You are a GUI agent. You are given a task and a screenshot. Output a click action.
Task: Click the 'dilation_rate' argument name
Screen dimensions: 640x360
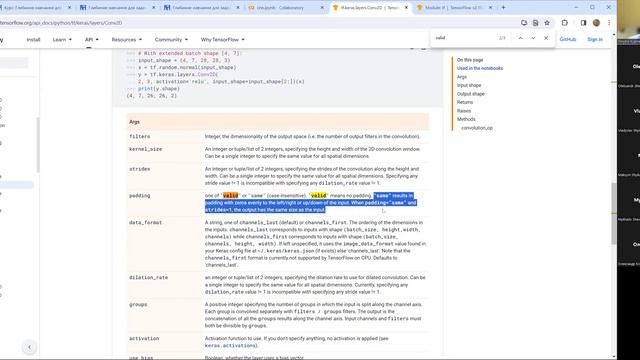pos(149,278)
